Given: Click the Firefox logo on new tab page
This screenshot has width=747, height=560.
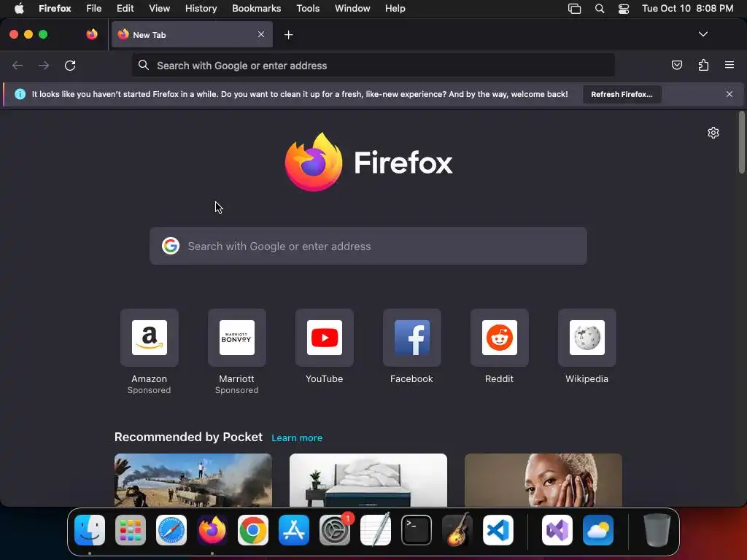Looking at the screenshot, I should click(x=368, y=162).
